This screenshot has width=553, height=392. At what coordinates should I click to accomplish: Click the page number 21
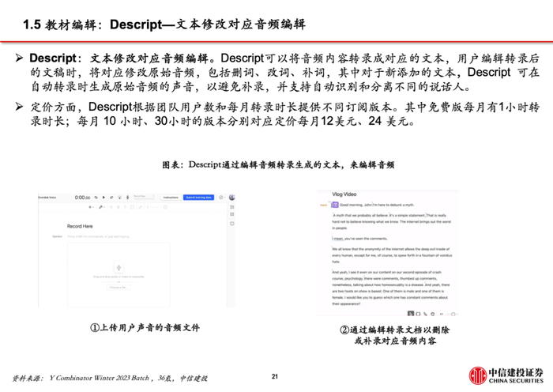pos(275,376)
